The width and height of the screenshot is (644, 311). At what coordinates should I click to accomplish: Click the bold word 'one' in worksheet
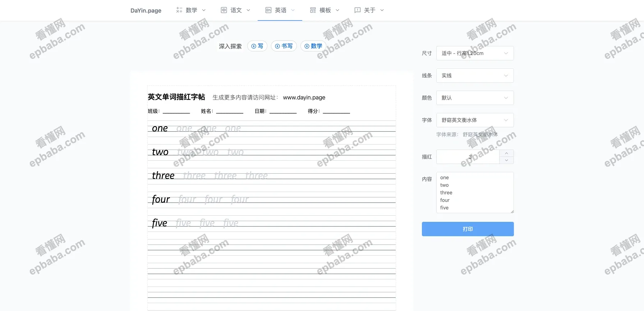pos(160,128)
